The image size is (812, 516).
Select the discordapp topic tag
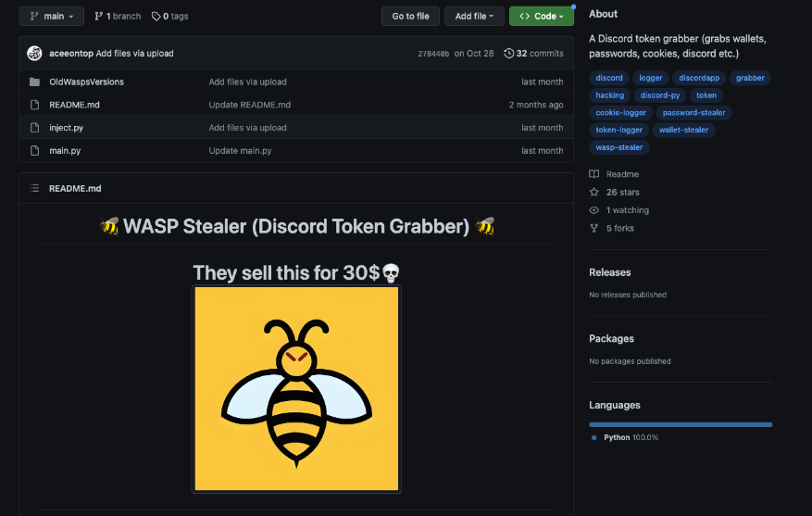click(x=699, y=78)
